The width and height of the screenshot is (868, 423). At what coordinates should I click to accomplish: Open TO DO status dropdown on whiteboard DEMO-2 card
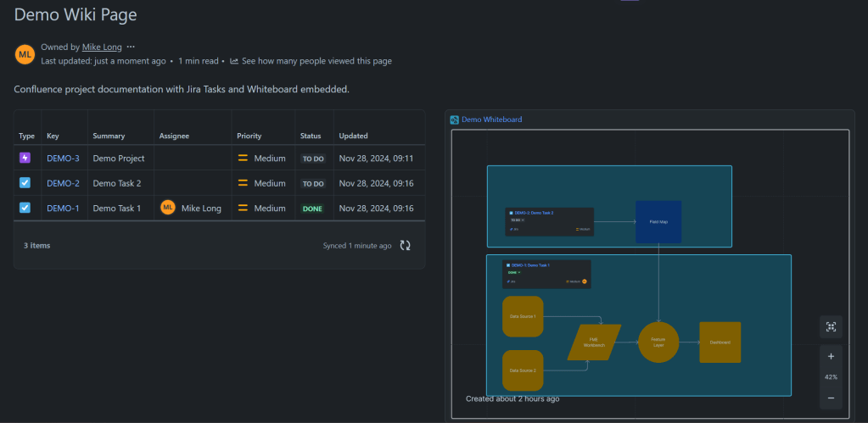pyautogui.click(x=517, y=220)
